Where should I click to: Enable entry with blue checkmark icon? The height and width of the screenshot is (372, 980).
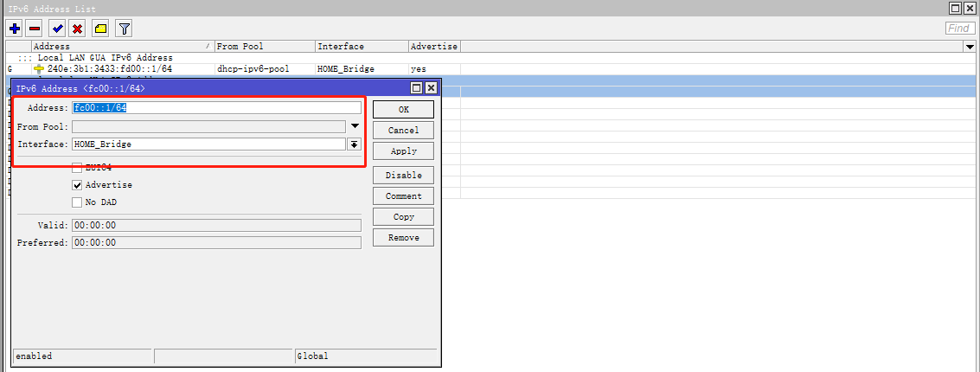coord(57,29)
